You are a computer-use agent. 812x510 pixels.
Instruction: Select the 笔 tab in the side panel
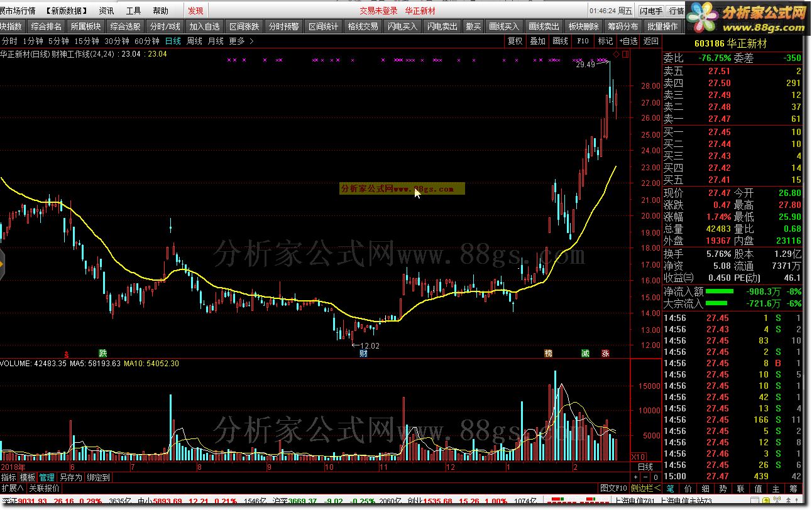click(671, 488)
